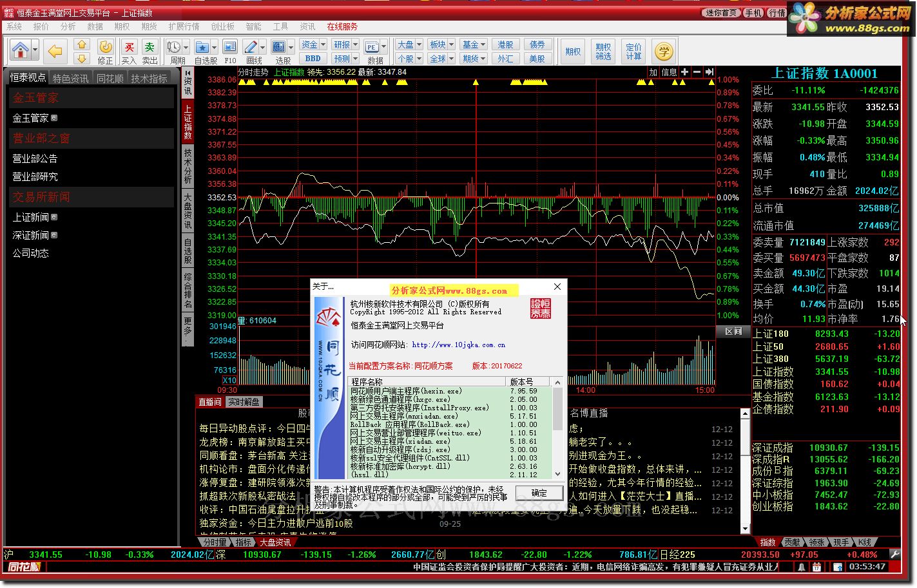Click the page-up yellow arrow icon
917x588 pixels.
[x=82, y=44]
